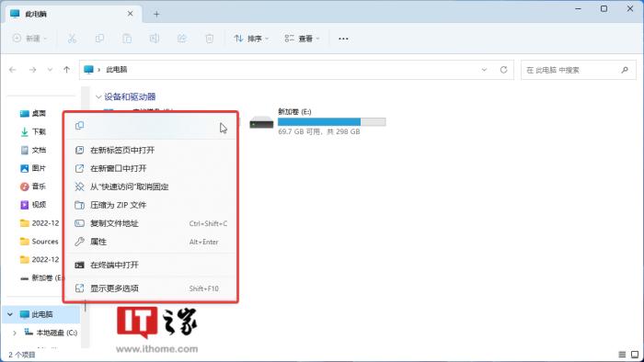This screenshot has height=362, width=644.
Task: Switch to large icons view in status bar
Action: point(635,355)
